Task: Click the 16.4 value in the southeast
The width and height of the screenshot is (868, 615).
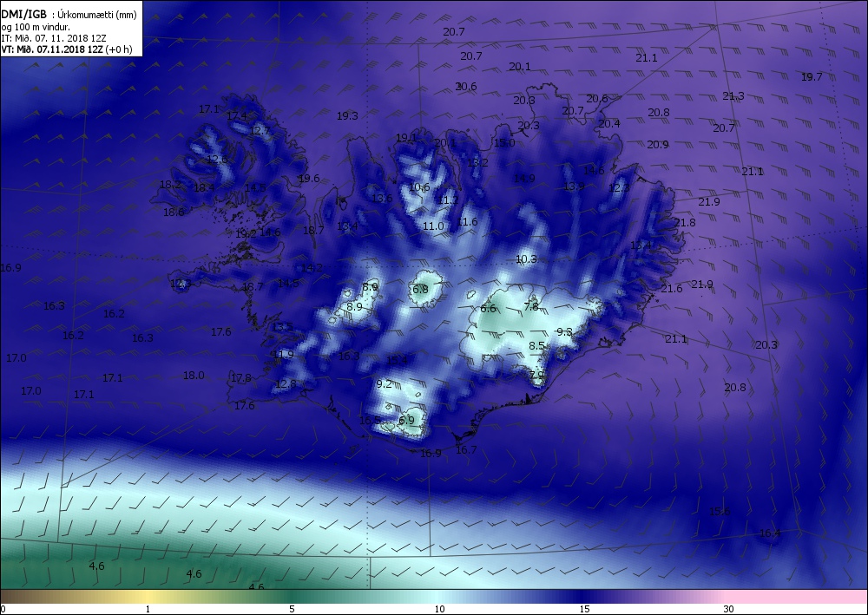Action: 769,533
